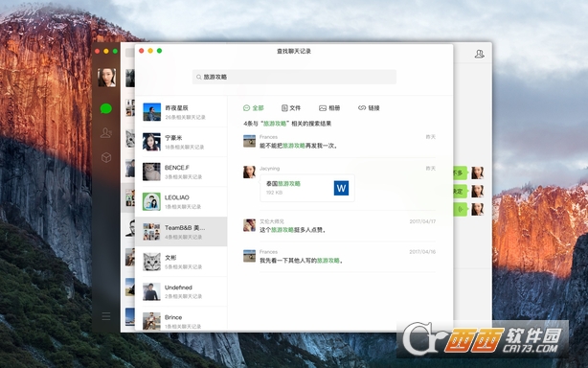Open Frances's message 能不能把旅游攻略再发我一次
This screenshot has height=368, width=588.
pos(299,146)
